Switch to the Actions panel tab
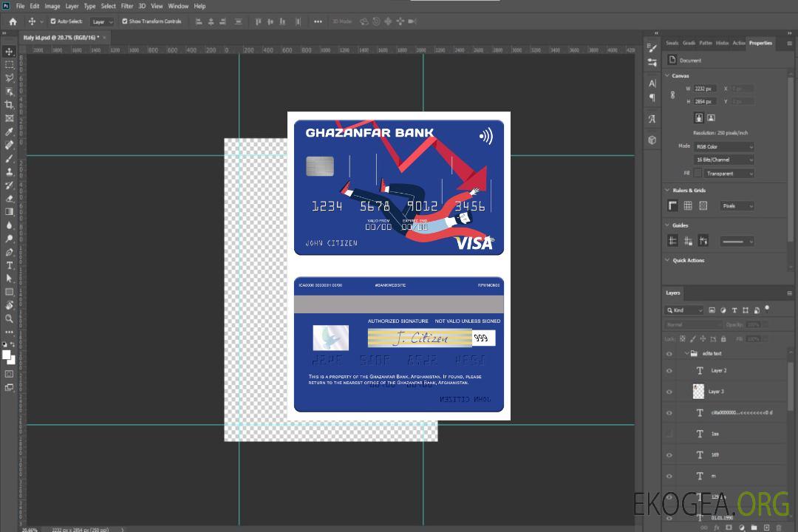Viewport: 798px width, 532px height. [x=738, y=43]
